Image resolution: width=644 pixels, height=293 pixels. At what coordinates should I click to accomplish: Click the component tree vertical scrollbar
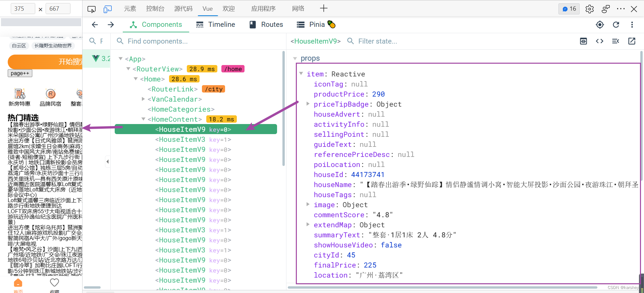(x=283, y=109)
